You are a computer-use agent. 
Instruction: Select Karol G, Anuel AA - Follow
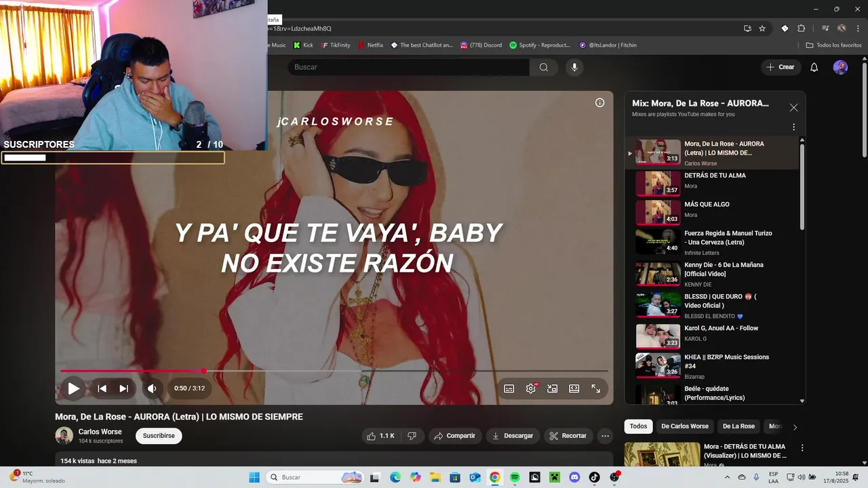coord(711,335)
